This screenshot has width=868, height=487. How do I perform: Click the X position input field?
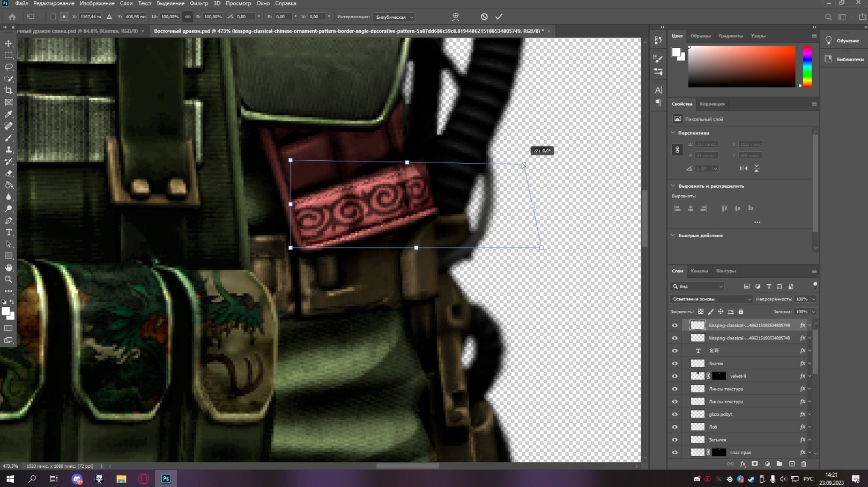tap(90, 17)
